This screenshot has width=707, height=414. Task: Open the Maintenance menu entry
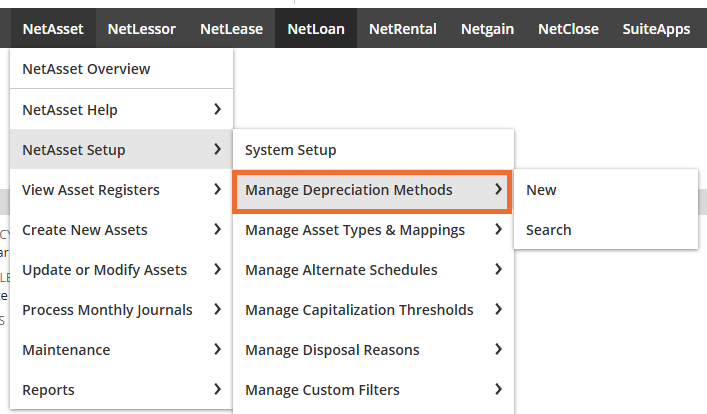coord(121,350)
